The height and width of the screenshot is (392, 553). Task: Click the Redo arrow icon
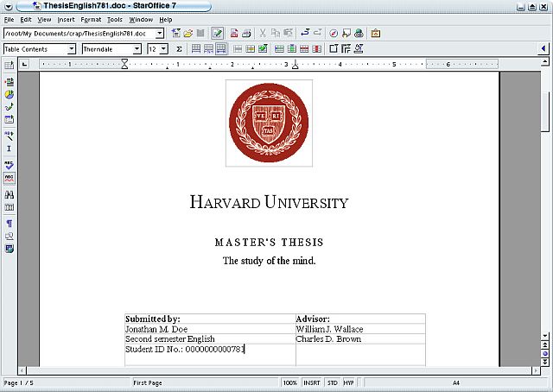(317, 33)
